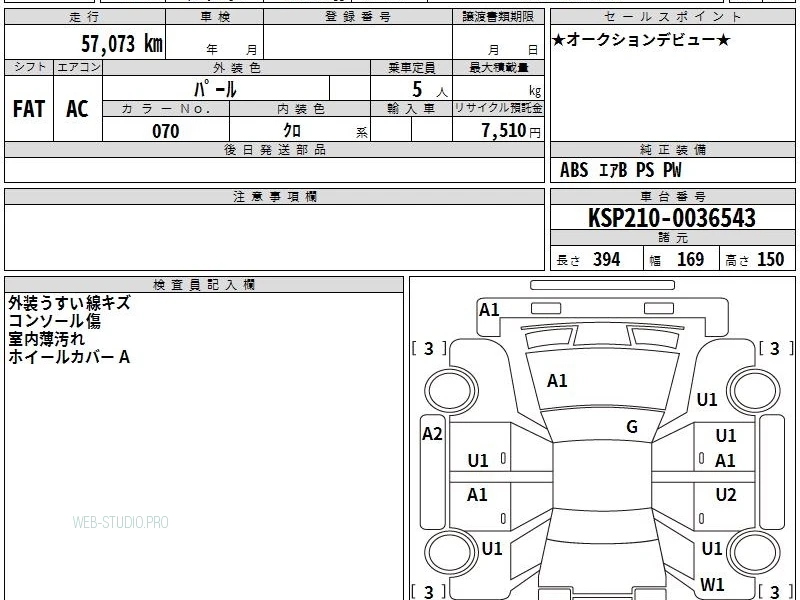The height and width of the screenshot is (600, 800).
Task: Click the W1 mark near rear right
Action: coord(712,584)
